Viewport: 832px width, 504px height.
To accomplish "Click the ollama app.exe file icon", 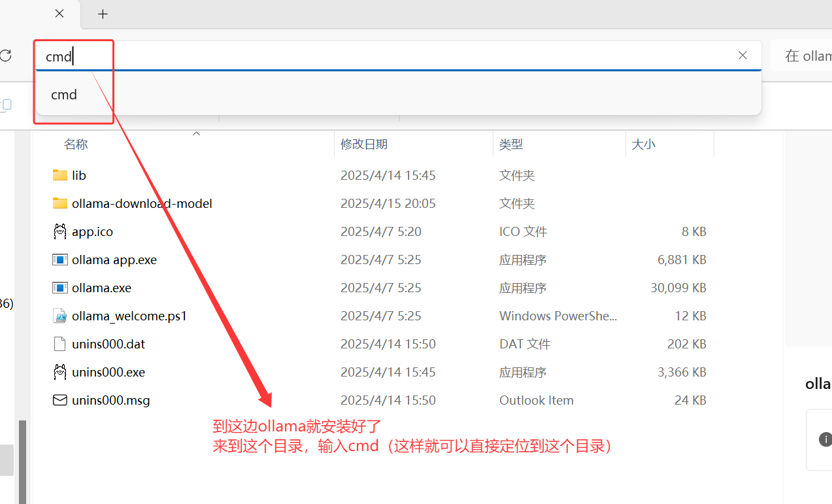I will [60, 260].
